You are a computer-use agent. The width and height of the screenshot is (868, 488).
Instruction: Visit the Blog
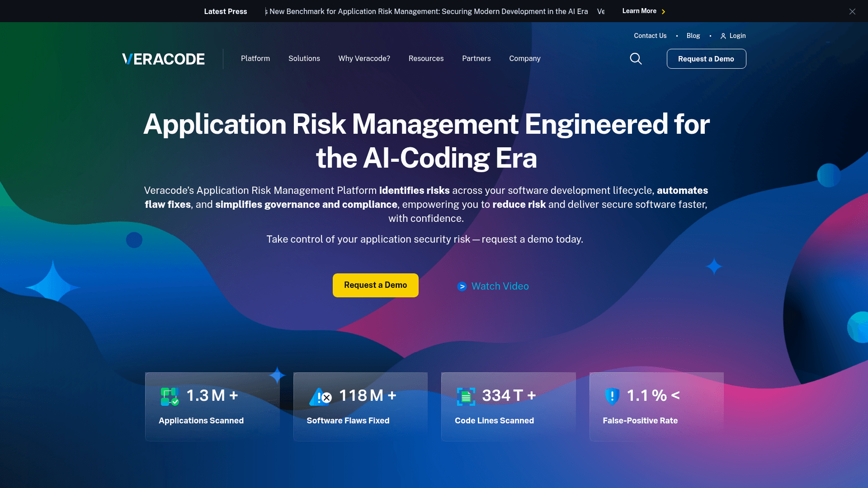(x=693, y=36)
